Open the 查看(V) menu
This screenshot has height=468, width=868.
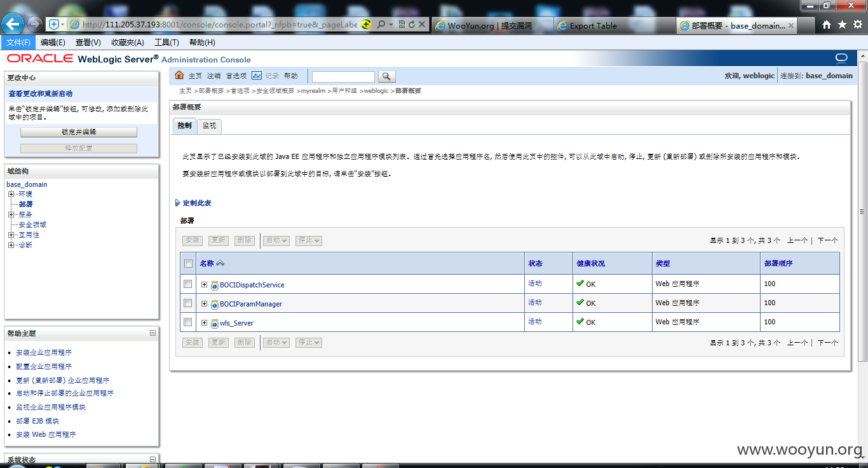coord(88,43)
